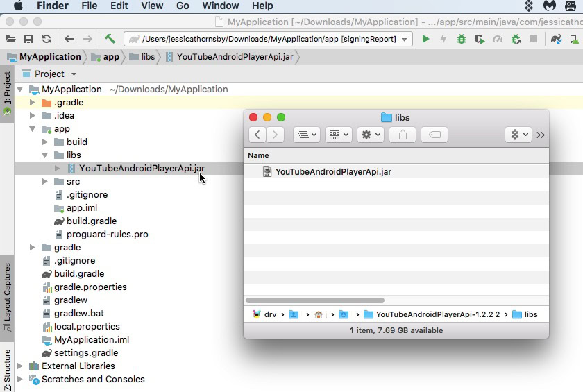Collapse the libs folder in project tree
Screen dimensions: 583x392
pyautogui.click(x=44, y=155)
